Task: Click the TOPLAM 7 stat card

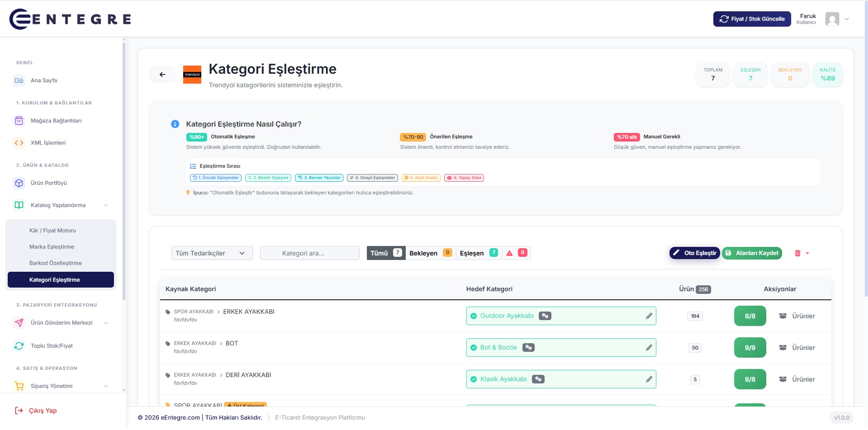Action: 713,75
